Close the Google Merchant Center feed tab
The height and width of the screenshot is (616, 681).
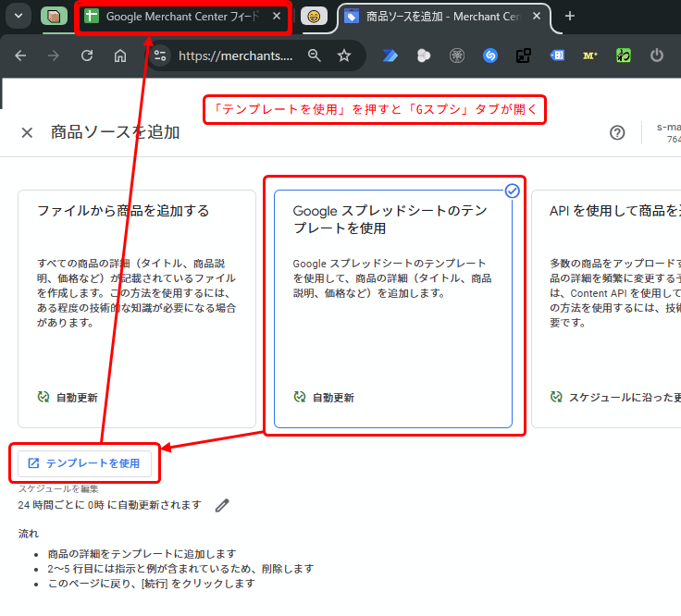coord(278,17)
